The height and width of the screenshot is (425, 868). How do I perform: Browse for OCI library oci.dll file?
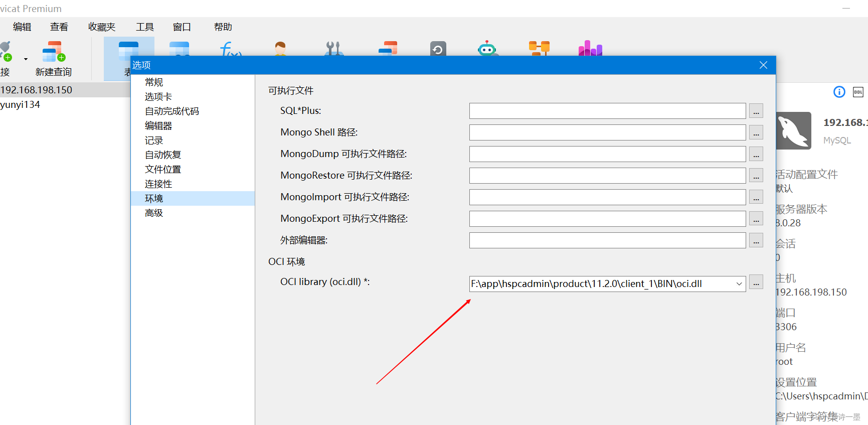[756, 282]
